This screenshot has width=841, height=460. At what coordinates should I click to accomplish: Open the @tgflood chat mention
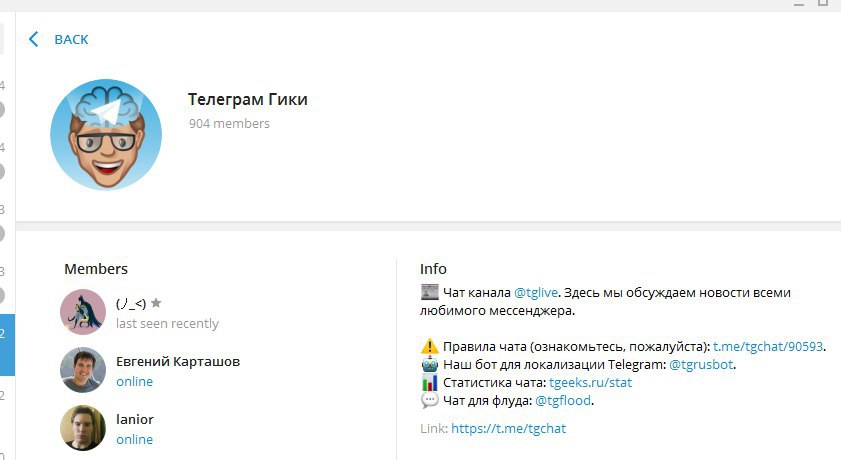[x=563, y=400]
